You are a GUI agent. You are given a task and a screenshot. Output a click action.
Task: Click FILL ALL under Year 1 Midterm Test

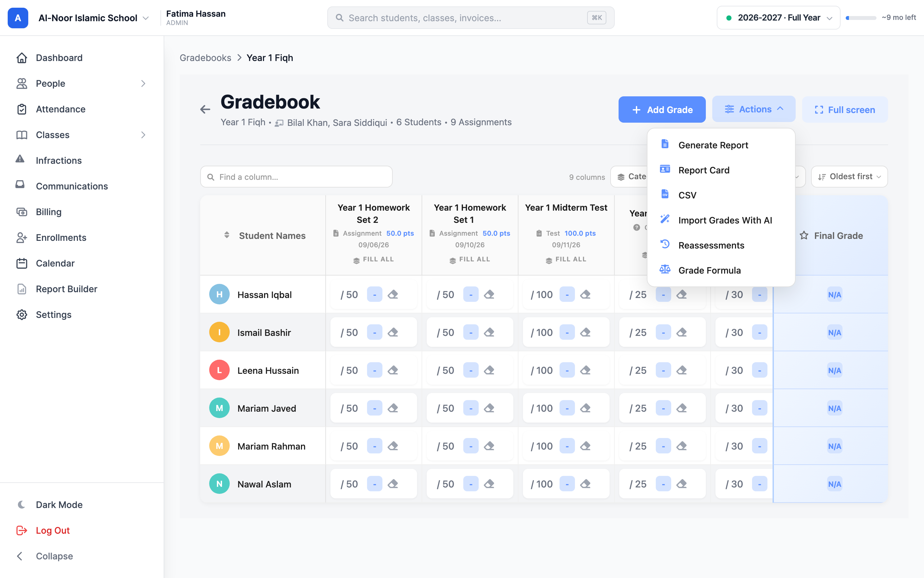[x=566, y=259]
